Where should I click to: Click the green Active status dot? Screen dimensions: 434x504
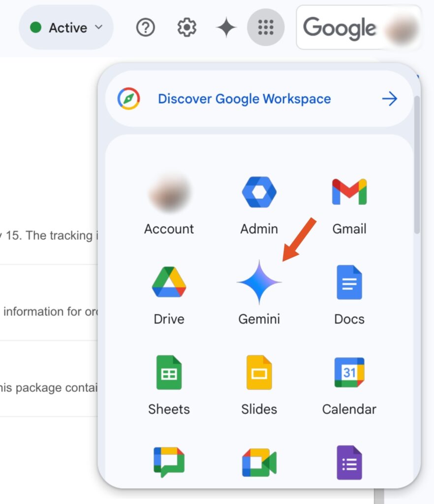pos(35,28)
